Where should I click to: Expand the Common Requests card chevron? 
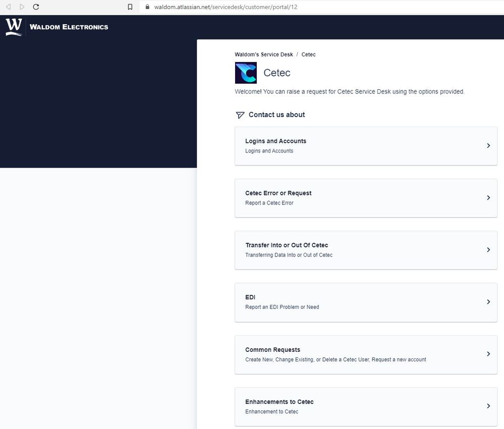pyautogui.click(x=488, y=354)
